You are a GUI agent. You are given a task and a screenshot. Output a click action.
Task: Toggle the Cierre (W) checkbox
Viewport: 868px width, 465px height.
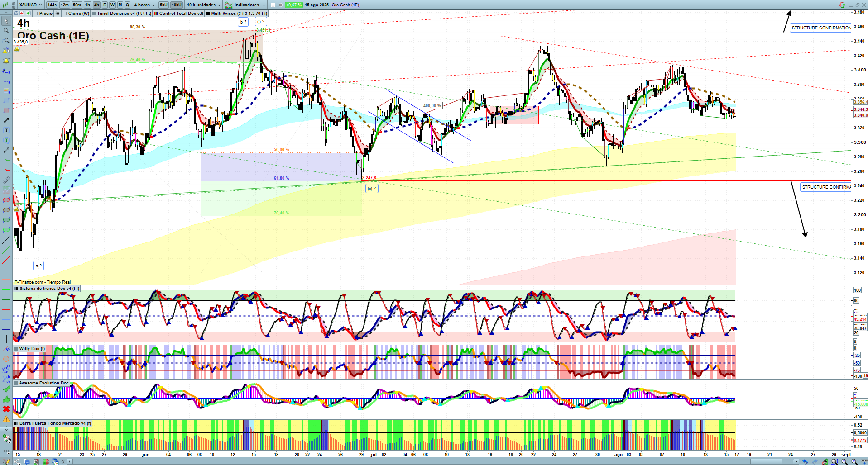coord(65,14)
